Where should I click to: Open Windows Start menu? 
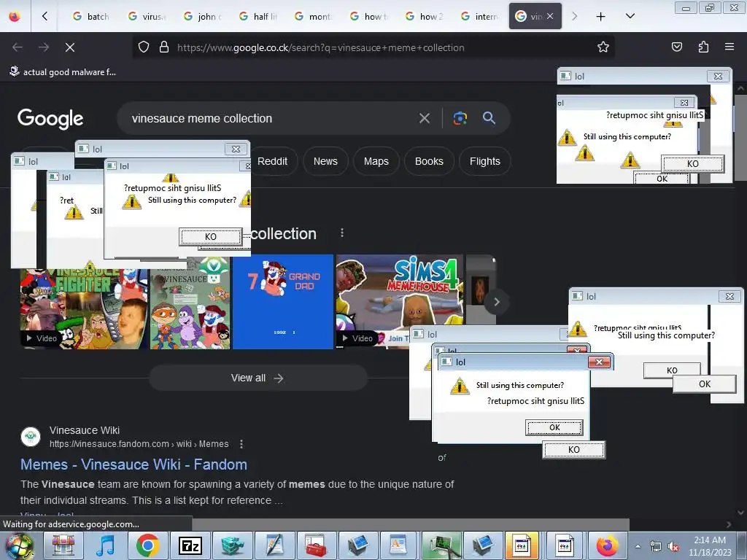pos(19,545)
